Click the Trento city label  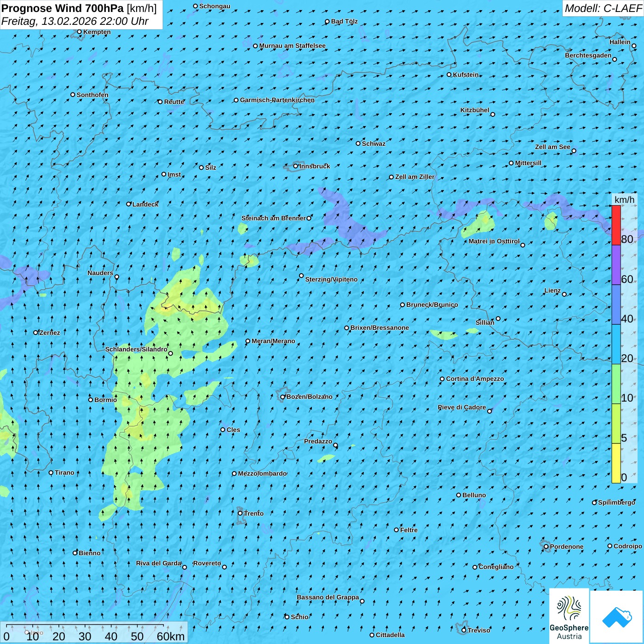coord(254,513)
